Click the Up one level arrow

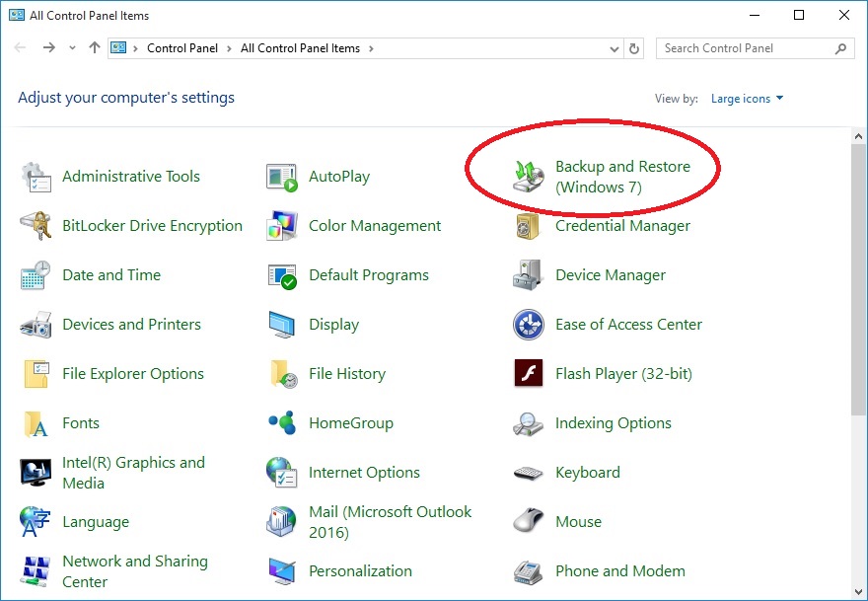tap(95, 48)
